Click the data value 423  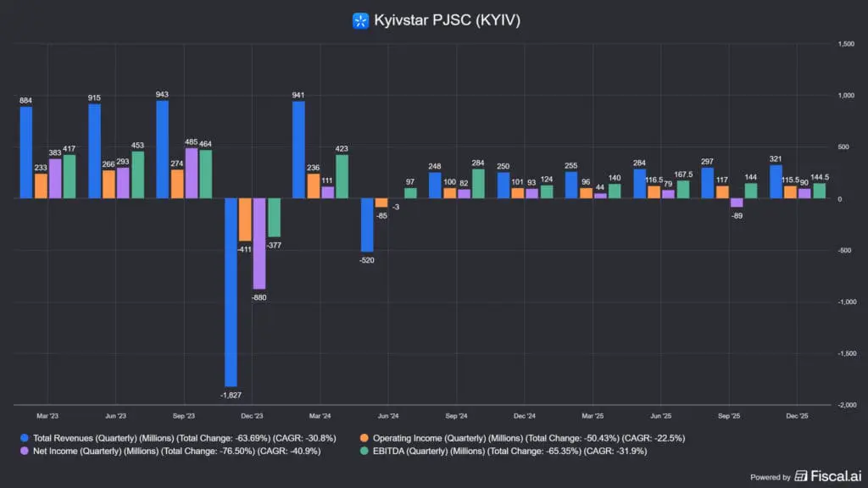point(342,149)
